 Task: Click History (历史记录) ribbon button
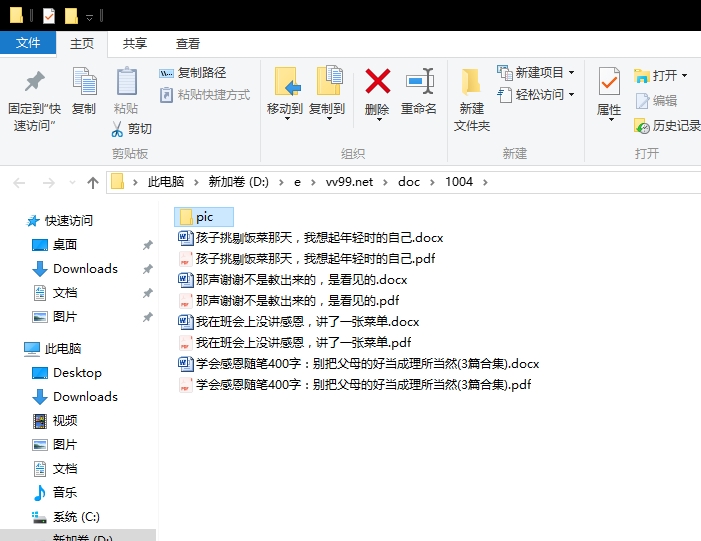tap(667, 126)
